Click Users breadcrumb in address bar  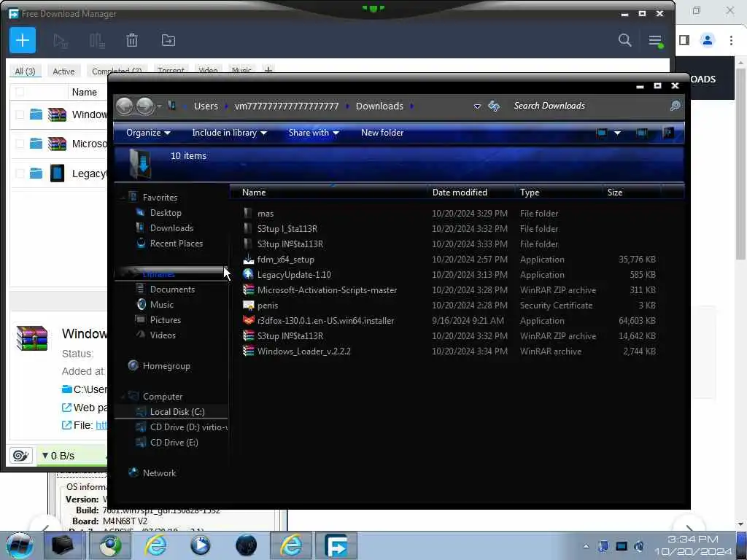pos(206,106)
